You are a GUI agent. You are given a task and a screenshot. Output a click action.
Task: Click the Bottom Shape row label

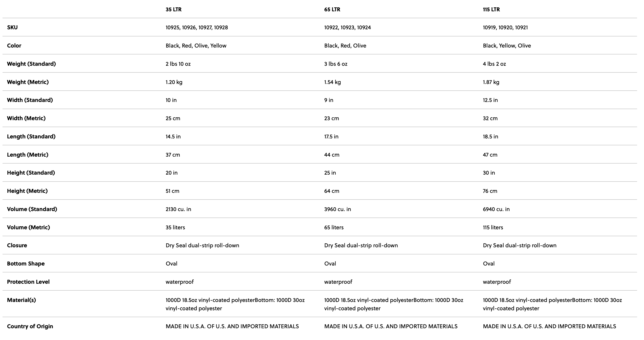tap(26, 264)
